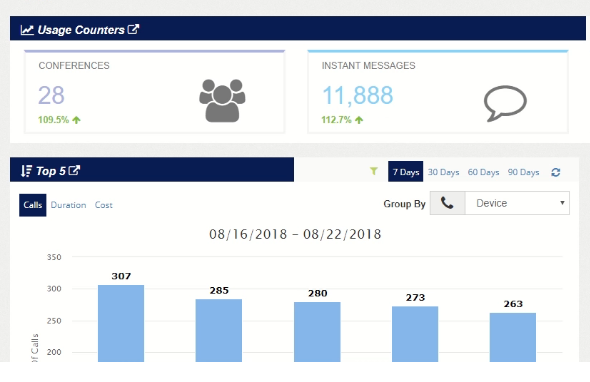Click the Usage Counters chart icon
The width and height of the screenshot is (590, 382).
(27, 30)
